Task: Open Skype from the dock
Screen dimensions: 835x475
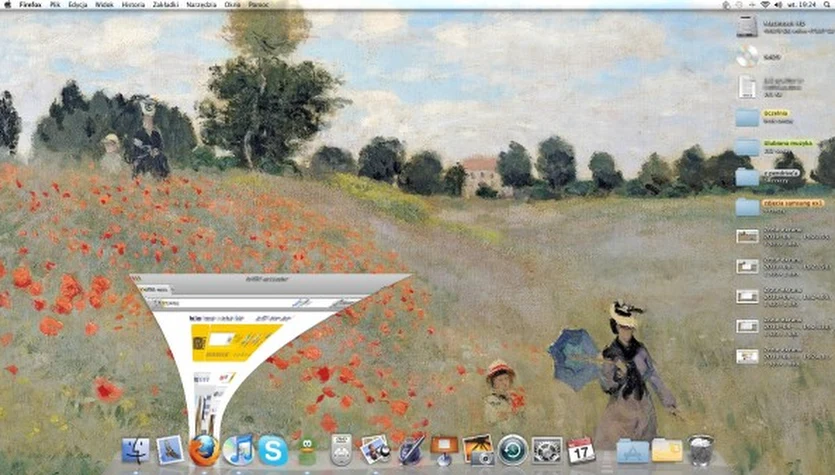Action: click(x=272, y=450)
